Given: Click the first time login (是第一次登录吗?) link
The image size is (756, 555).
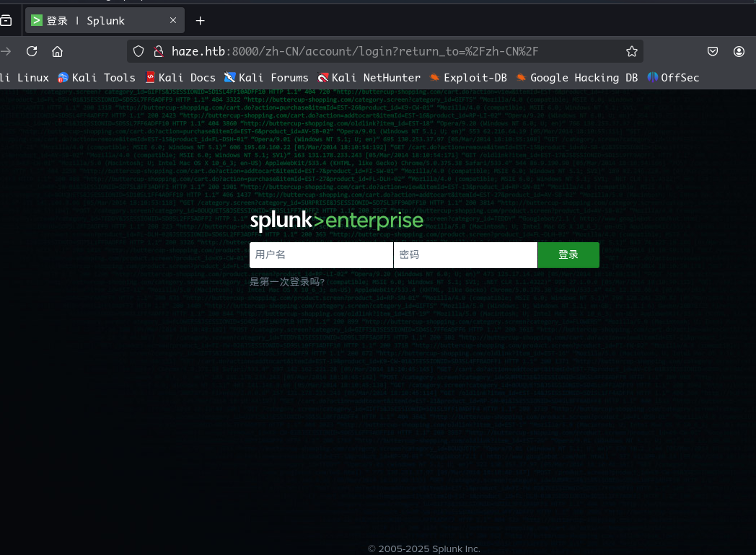Looking at the screenshot, I should click(x=287, y=282).
